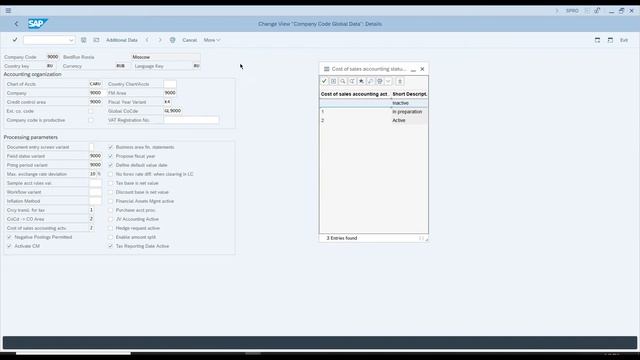The image size is (640, 360).
Task: Click the Print icon in popup toolbar
Action: 380,81
